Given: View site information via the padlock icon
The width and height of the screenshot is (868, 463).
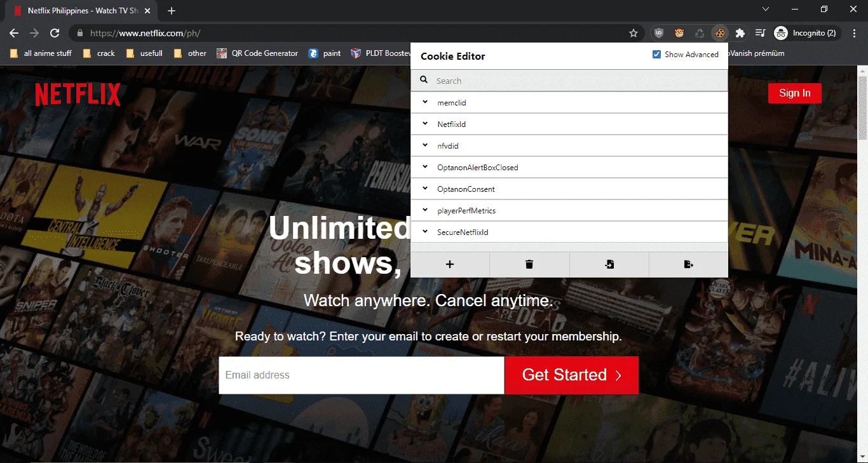Looking at the screenshot, I should pyautogui.click(x=79, y=33).
